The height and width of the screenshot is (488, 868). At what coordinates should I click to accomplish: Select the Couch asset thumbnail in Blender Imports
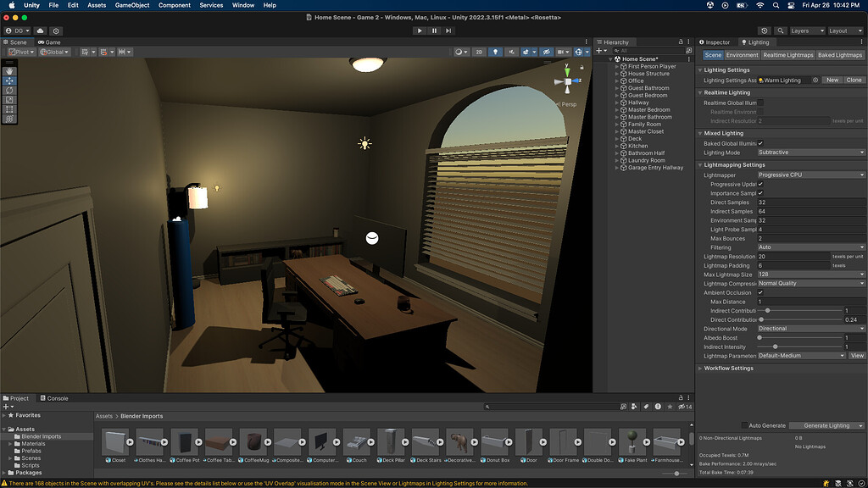[x=357, y=442]
